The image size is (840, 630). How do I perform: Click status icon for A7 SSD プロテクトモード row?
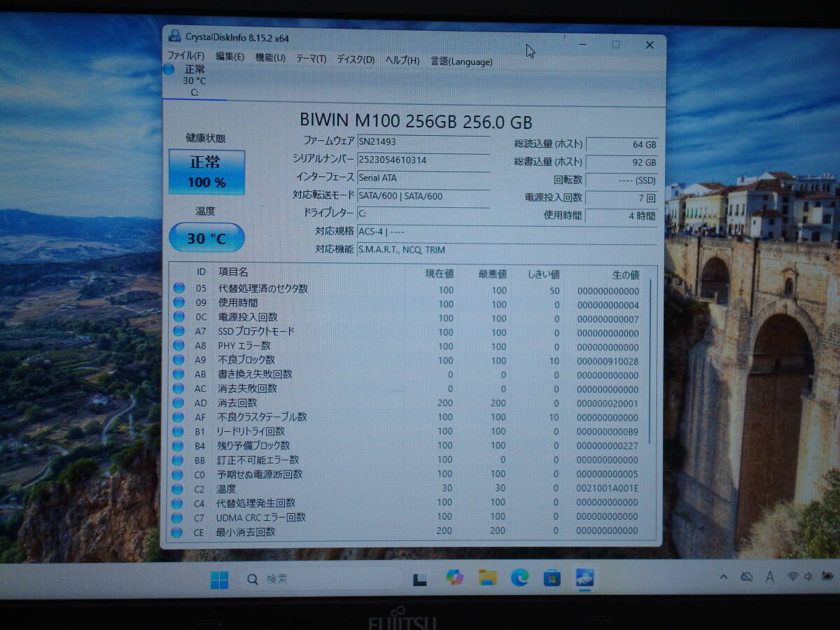(178, 331)
